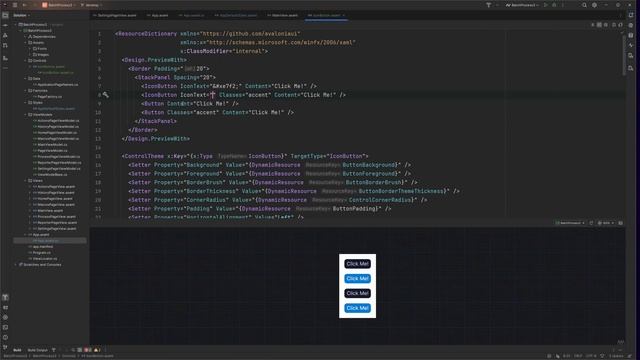
Task: Refresh the XAML previewer
Action: [x=591, y=223]
